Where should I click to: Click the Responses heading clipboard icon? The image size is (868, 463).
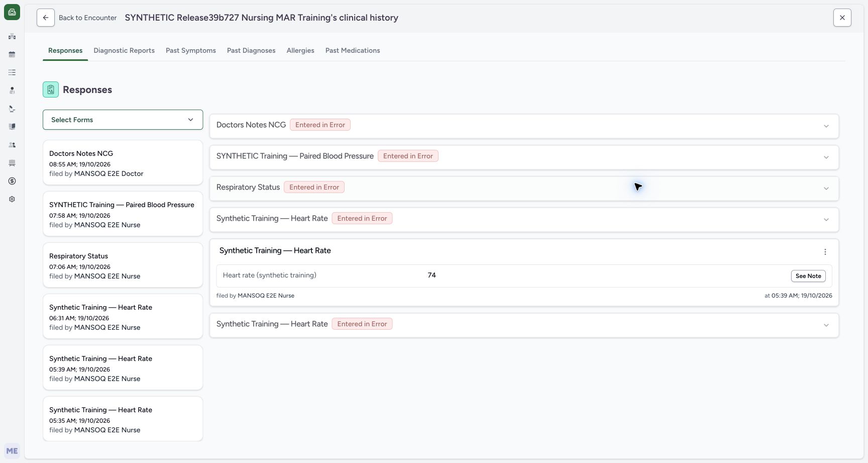pos(51,89)
